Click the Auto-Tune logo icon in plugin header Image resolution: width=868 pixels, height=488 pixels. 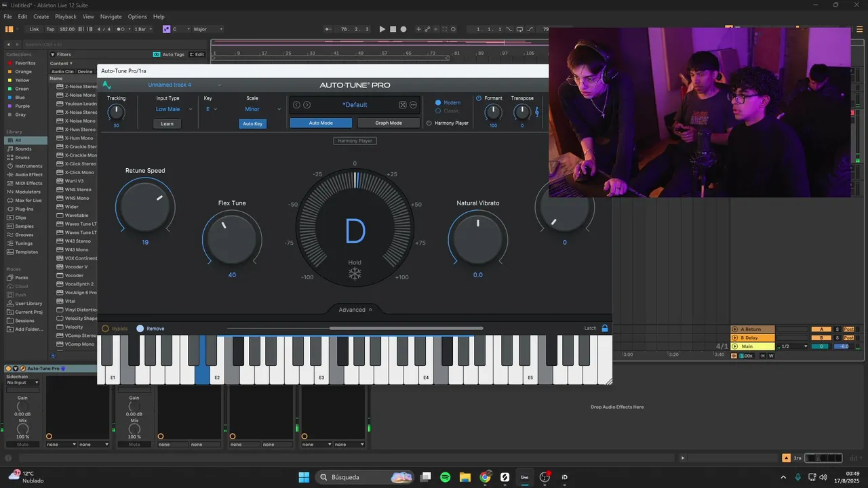click(106, 85)
